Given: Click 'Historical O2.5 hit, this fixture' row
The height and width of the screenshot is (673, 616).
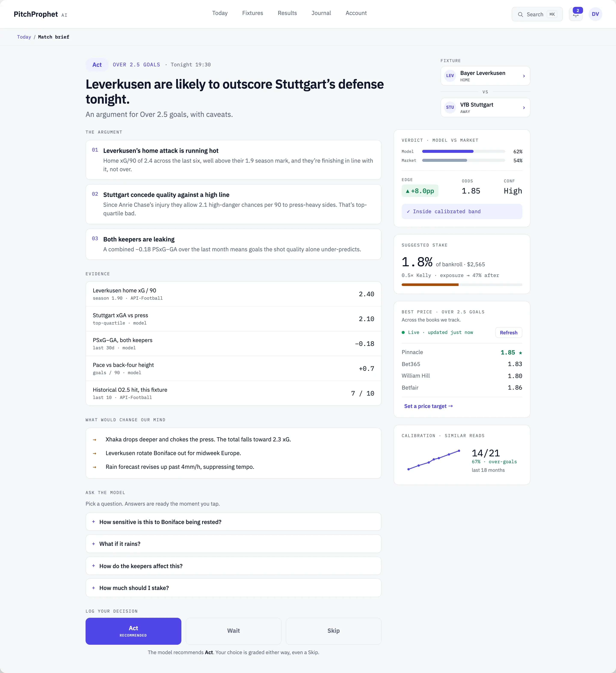Looking at the screenshot, I should point(233,393).
